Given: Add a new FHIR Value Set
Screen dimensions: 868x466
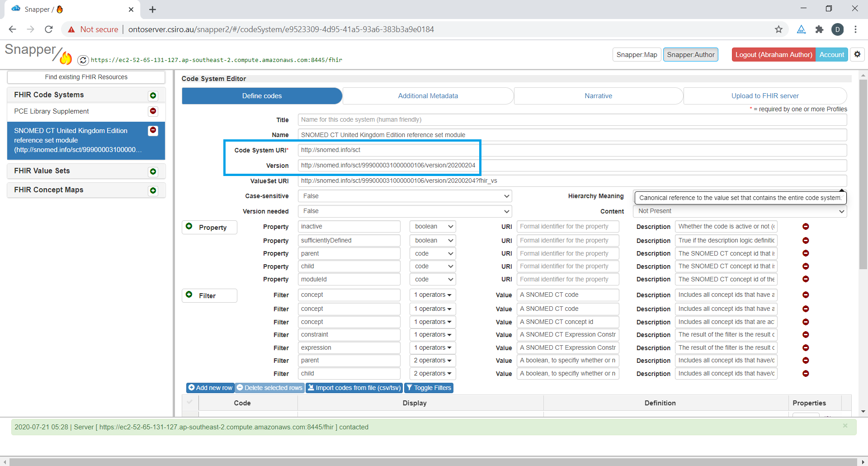Looking at the screenshot, I should [x=153, y=171].
